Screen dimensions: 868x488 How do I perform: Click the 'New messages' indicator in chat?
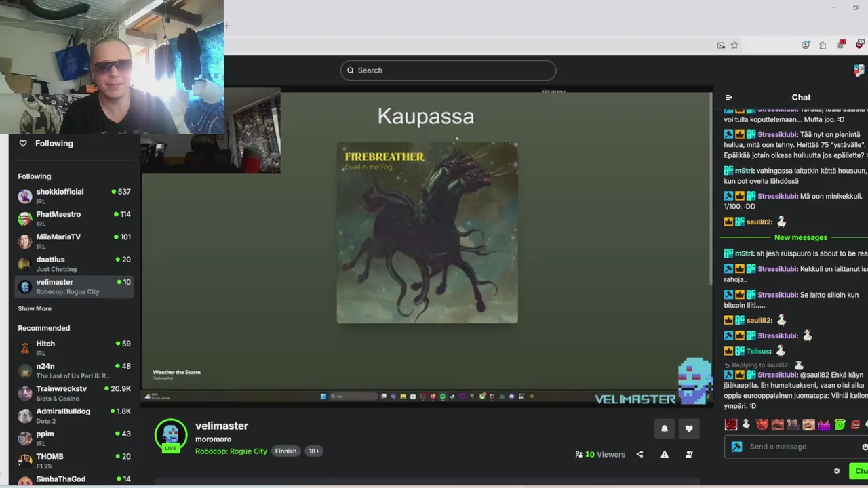click(x=801, y=237)
